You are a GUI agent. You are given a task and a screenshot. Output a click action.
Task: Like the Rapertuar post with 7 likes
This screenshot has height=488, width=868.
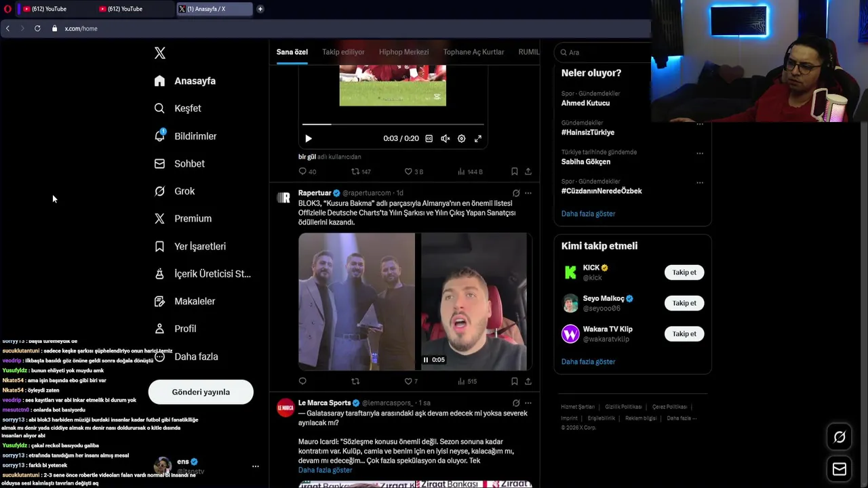411,381
